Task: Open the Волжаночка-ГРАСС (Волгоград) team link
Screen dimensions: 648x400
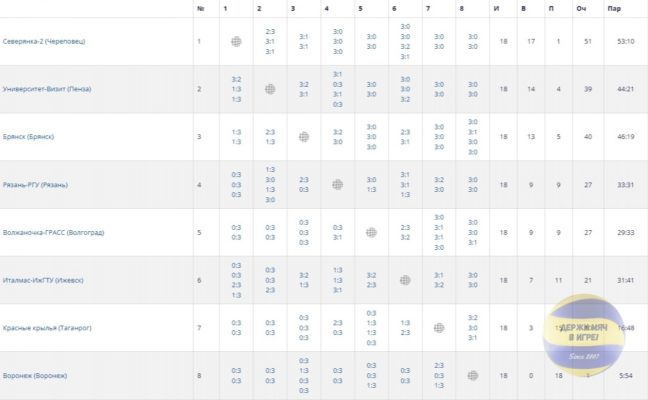Action: pyautogui.click(x=53, y=233)
